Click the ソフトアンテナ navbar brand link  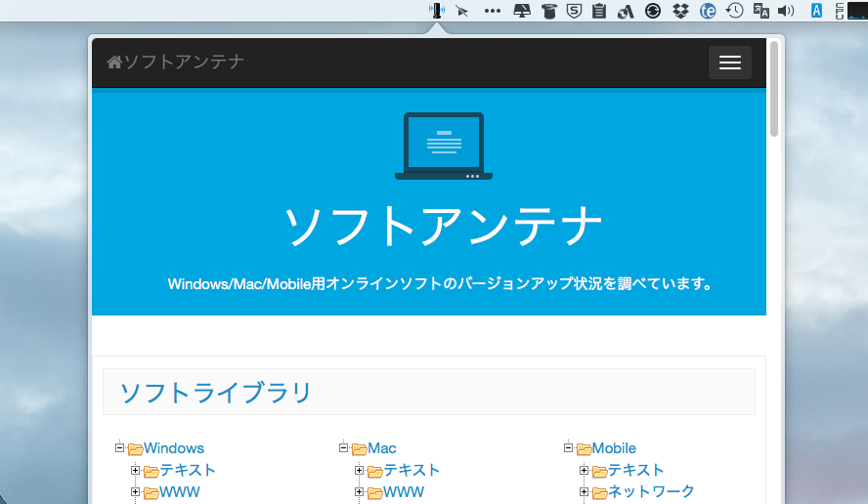[184, 63]
